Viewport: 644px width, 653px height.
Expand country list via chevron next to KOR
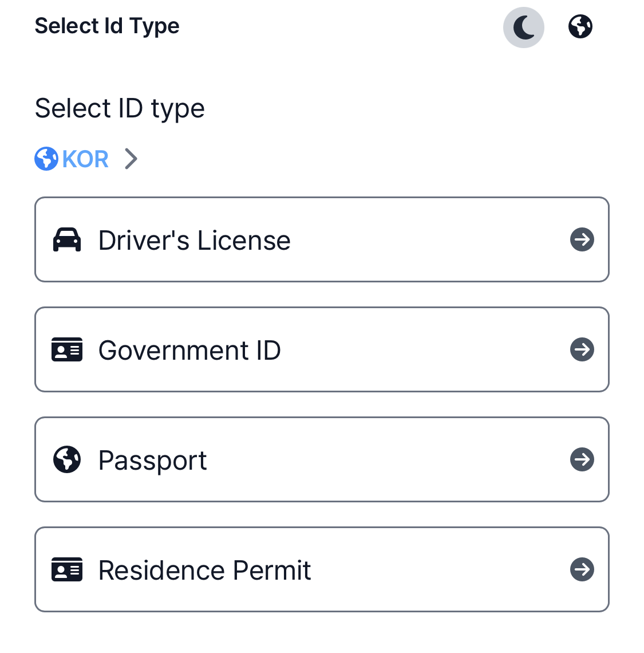[131, 159]
